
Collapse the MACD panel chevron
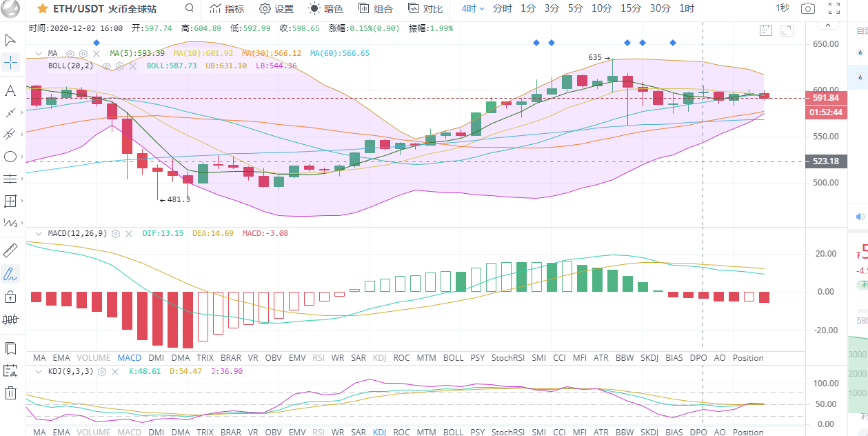tap(39, 233)
